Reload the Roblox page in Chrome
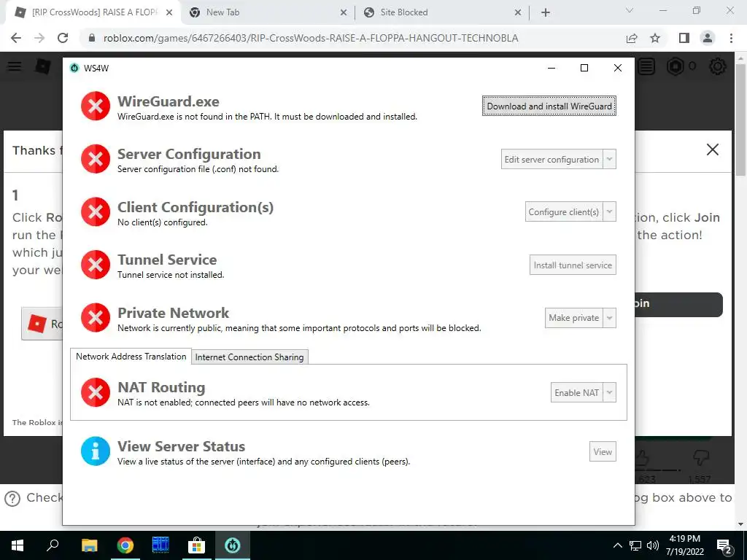 click(x=63, y=38)
